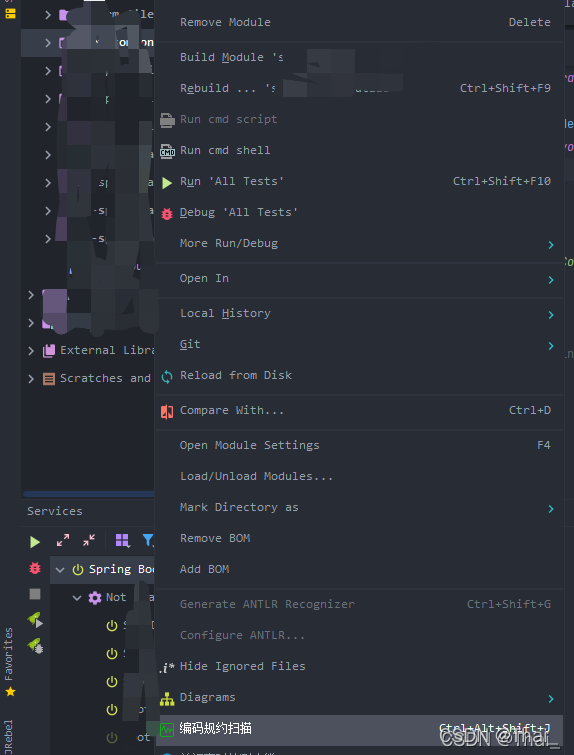Viewport: 574px width, 755px height.
Task: Click the Run cmd script printer icon
Action: click(x=167, y=119)
